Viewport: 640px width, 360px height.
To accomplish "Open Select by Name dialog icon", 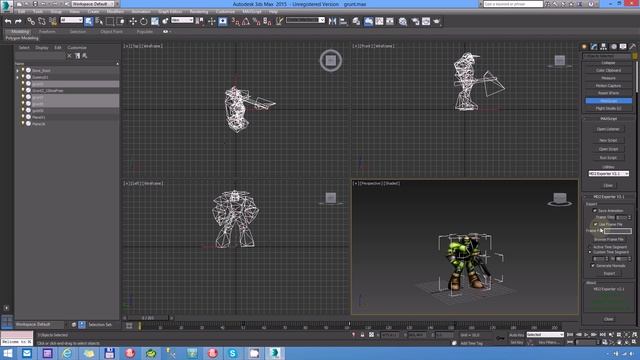I will 99,21.
